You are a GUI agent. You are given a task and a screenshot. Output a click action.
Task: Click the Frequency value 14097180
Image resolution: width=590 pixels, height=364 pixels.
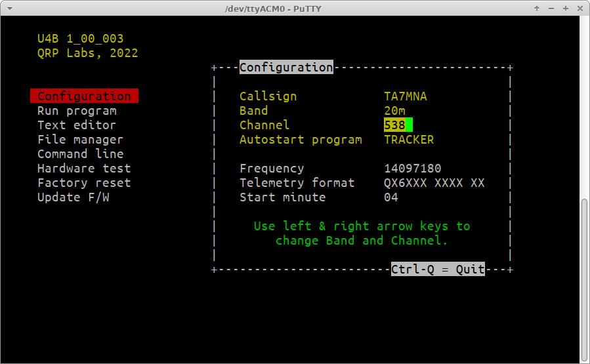tap(412, 169)
